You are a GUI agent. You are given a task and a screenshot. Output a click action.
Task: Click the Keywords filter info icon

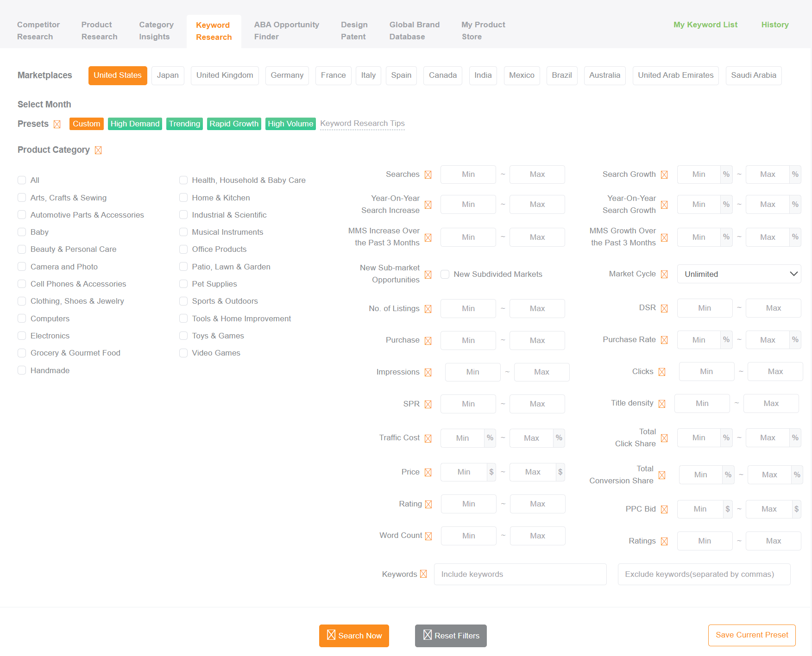423,574
